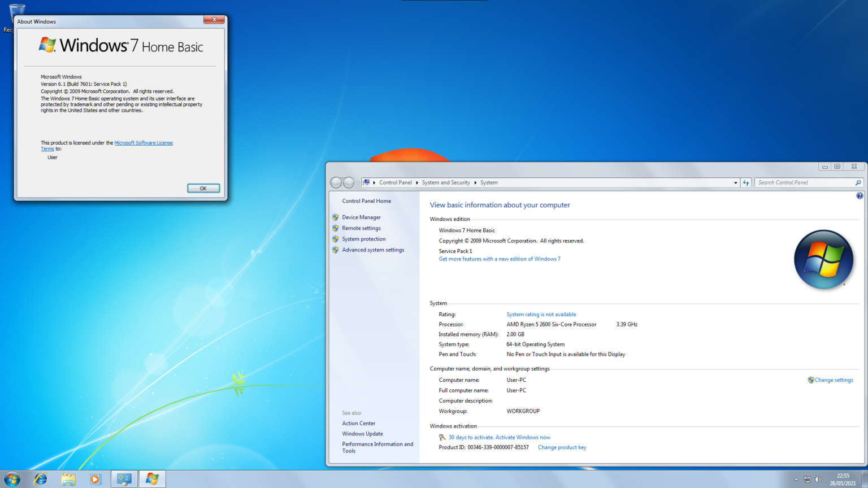This screenshot has height=488, width=868.
Task: Open Advanced system settings
Action: click(373, 250)
